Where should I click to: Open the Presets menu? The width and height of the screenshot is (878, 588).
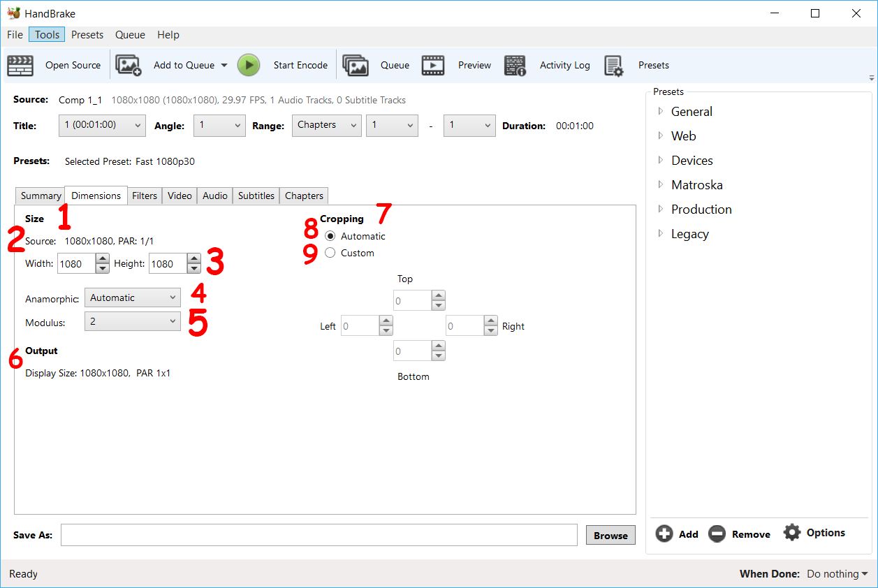click(87, 35)
